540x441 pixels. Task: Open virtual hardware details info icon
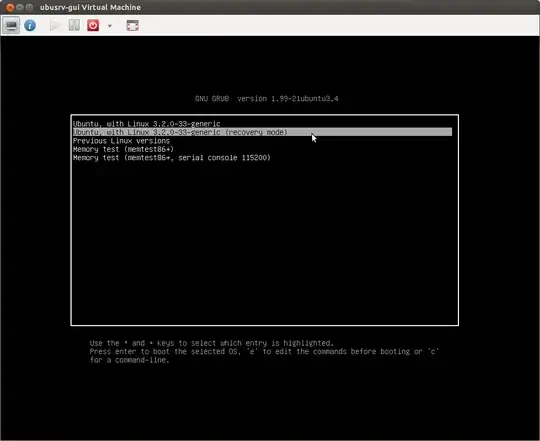30,25
